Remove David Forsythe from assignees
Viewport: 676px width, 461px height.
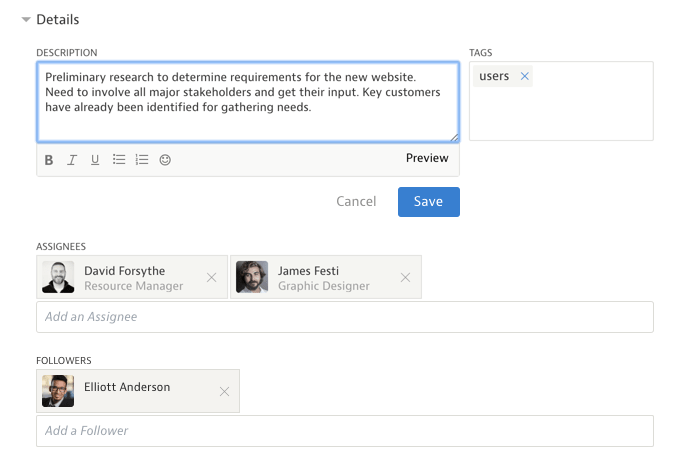(211, 278)
